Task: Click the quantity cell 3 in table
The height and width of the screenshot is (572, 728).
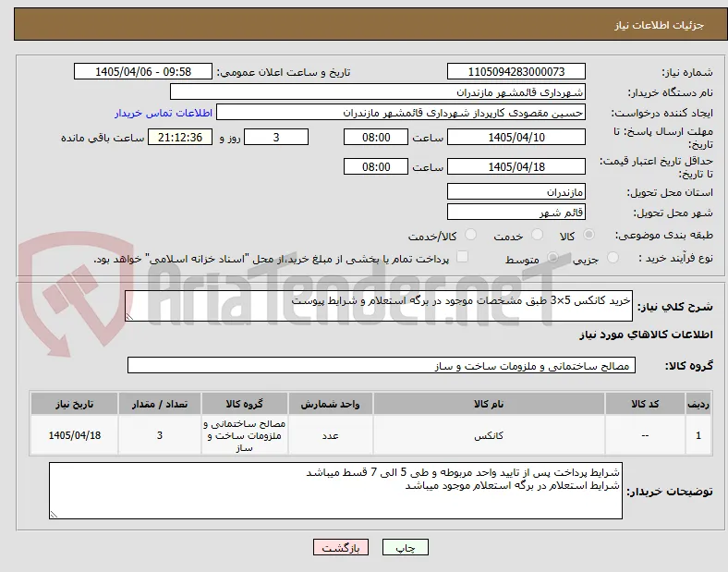Action: [x=160, y=435]
